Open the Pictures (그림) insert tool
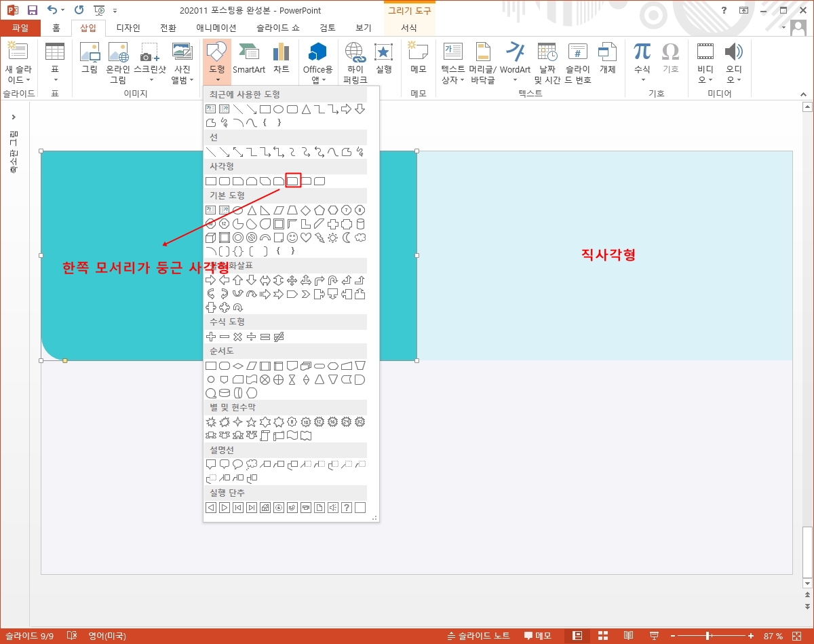This screenshot has height=644, width=814. point(90,59)
